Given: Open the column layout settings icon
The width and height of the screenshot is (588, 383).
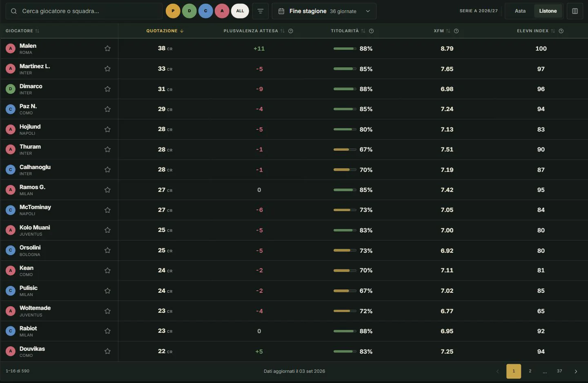Looking at the screenshot, I should [575, 11].
